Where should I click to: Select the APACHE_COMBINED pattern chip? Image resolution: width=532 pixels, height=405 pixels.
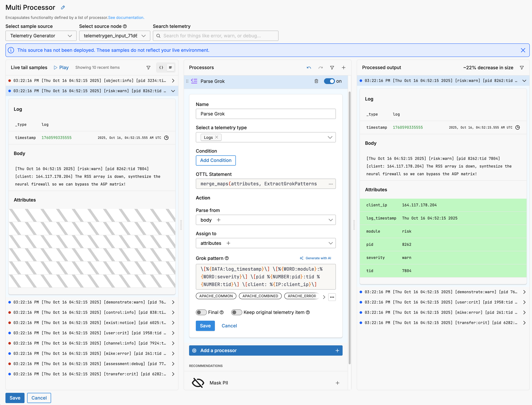tap(260, 296)
